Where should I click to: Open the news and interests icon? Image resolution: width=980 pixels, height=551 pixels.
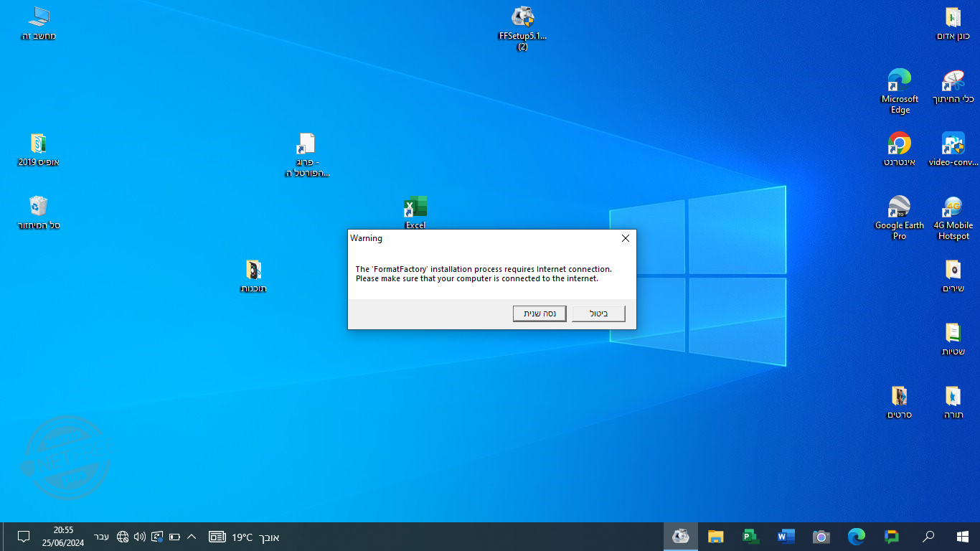217,537
